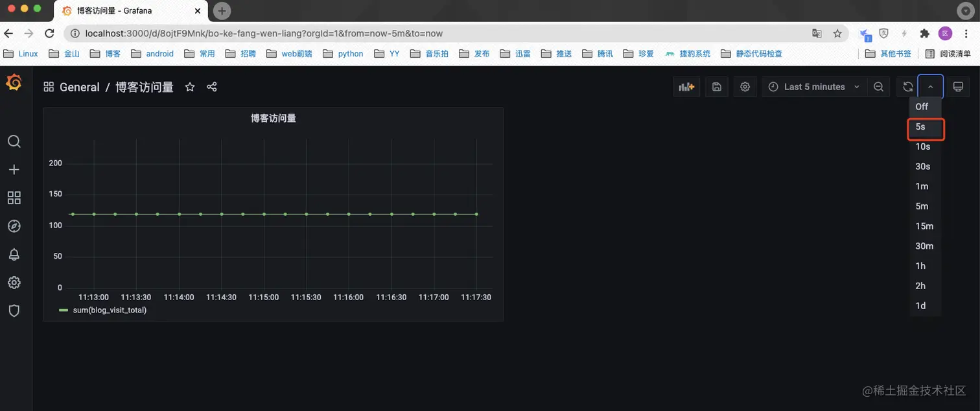Open the Explore compass icon
This screenshot has width=980, height=411.
coord(14,226)
